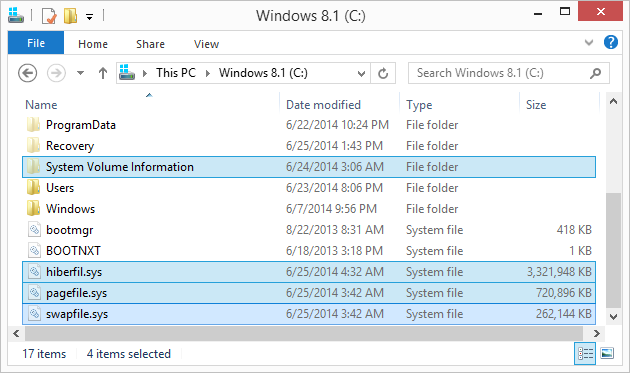Image resolution: width=630 pixels, height=373 pixels.
Task: Open Customize Quick Access Toolbar dropdown
Action: click(x=90, y=16)
